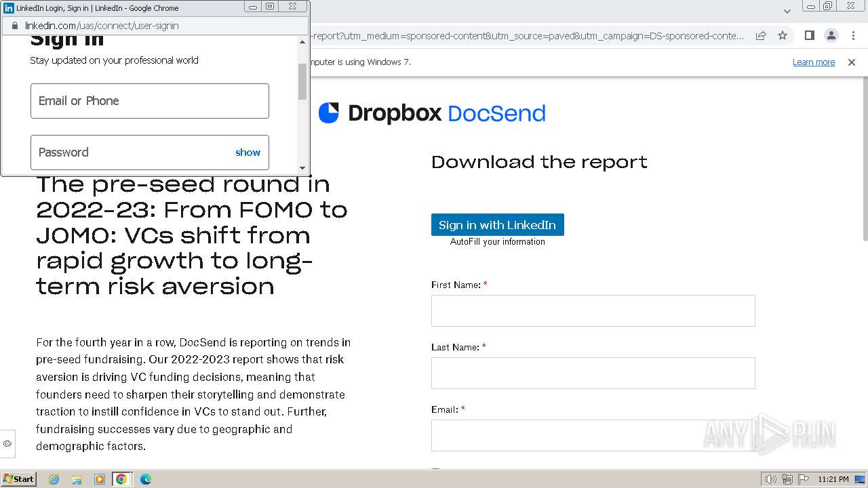
Task: Click lock icon in LinkedIn popup address bar
Action: (15, 26)
